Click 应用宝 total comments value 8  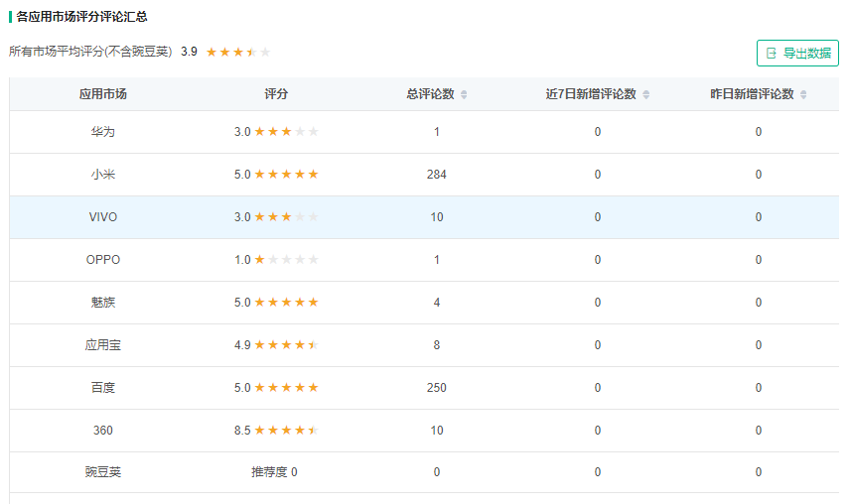[436, 345]
